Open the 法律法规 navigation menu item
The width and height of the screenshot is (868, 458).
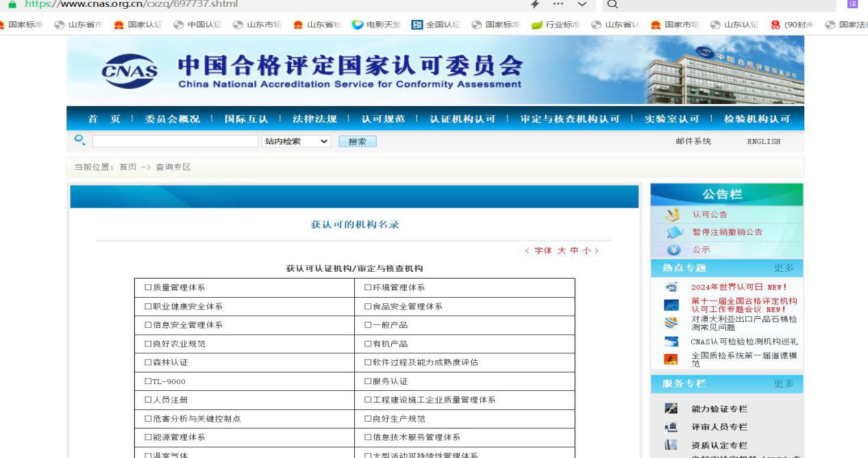point(314,119)
